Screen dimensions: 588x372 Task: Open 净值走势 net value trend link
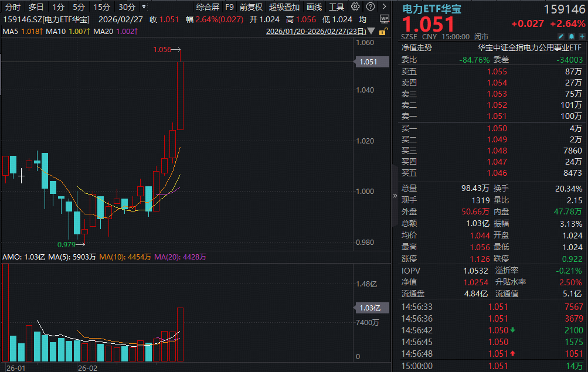click(416, 48)
